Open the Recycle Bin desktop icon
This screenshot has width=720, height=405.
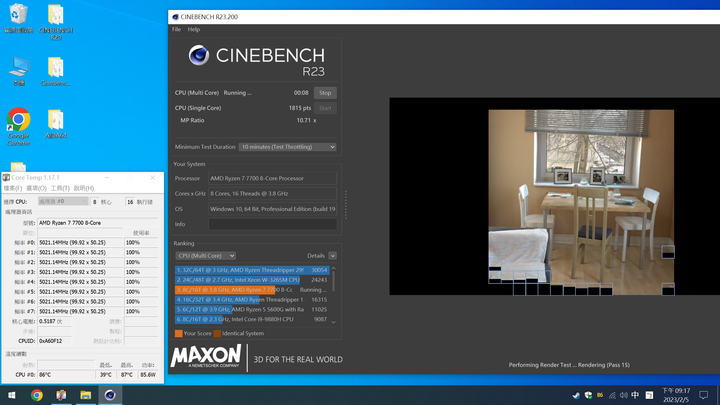[x=18, y=19]
